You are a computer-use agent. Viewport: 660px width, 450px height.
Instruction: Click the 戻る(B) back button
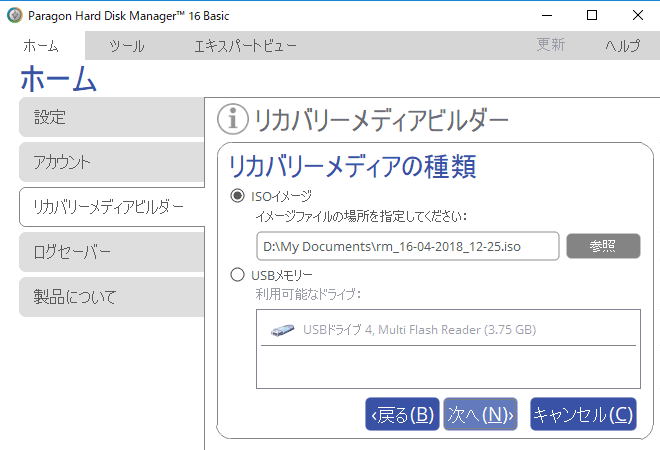point(402,414)
